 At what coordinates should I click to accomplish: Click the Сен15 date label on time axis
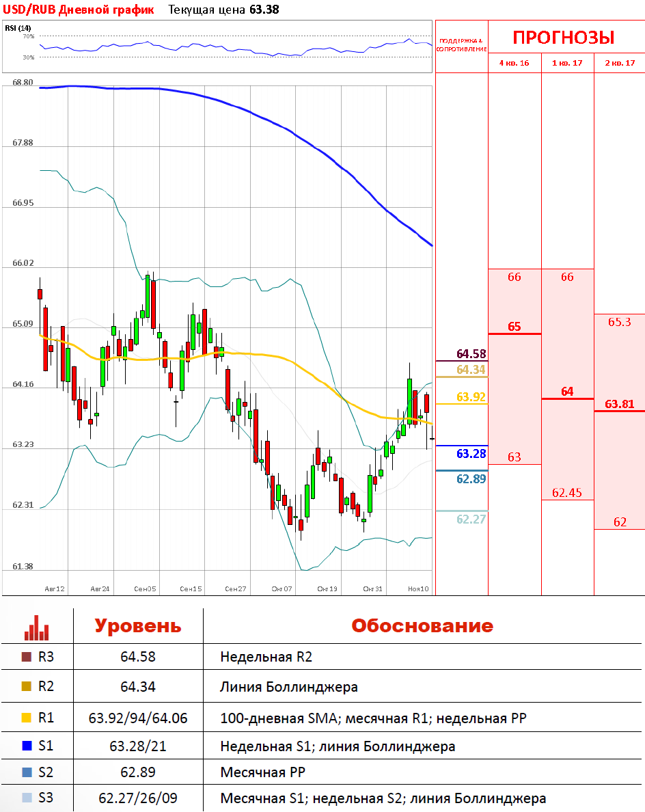[x=191, y=588]
